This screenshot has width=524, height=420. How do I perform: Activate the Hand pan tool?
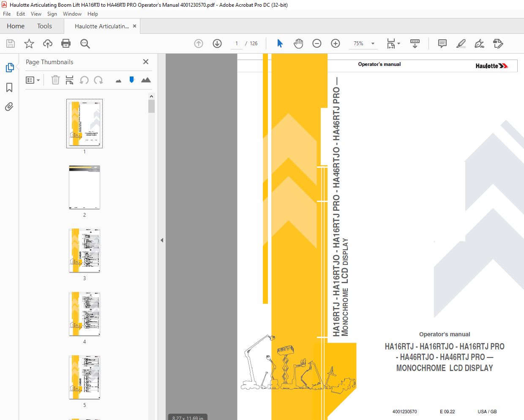point(298,44)
